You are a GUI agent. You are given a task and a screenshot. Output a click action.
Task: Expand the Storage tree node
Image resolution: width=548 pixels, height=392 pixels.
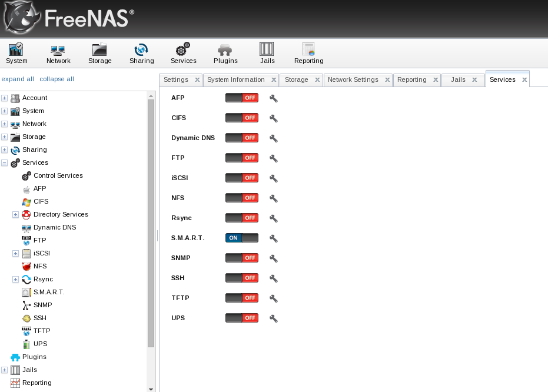[x=4, y=137]
